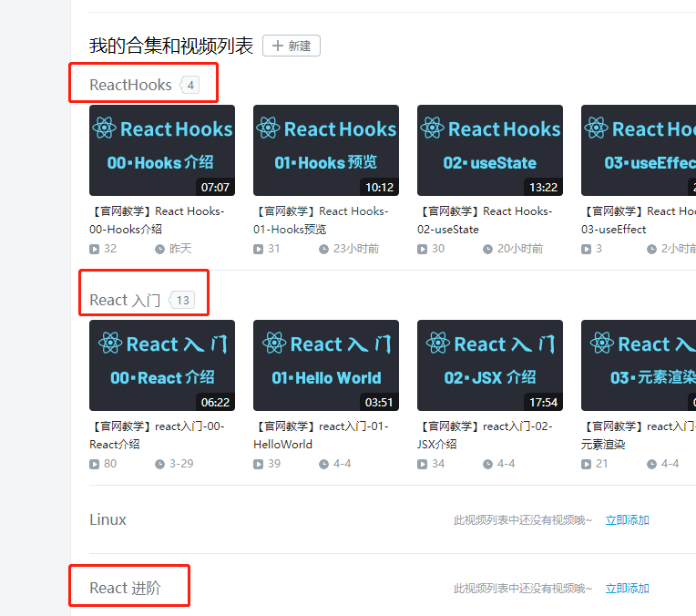Click play count icon beside 80
This screenshot has height=616, width=696.
pyautogui.click(x=94, y=464)
